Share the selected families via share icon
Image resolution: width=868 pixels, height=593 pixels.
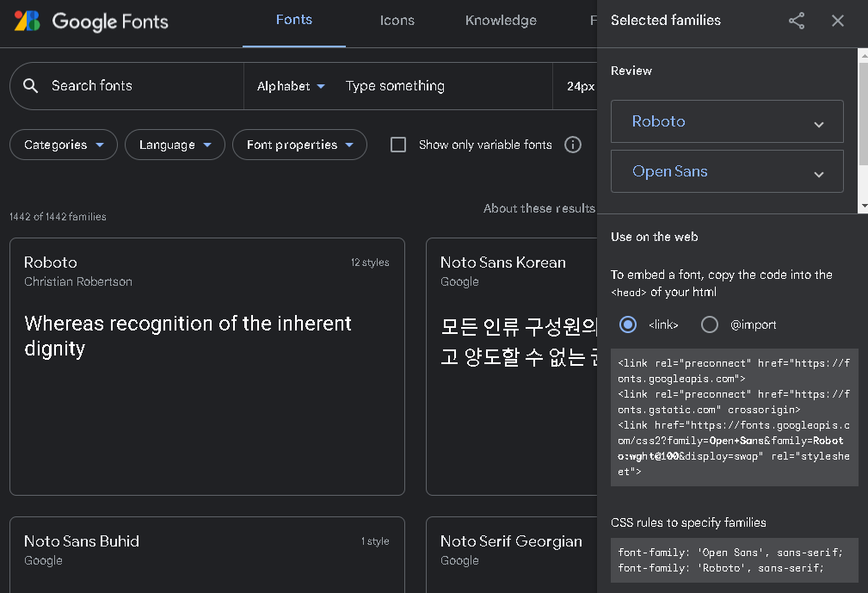(796, 21)
